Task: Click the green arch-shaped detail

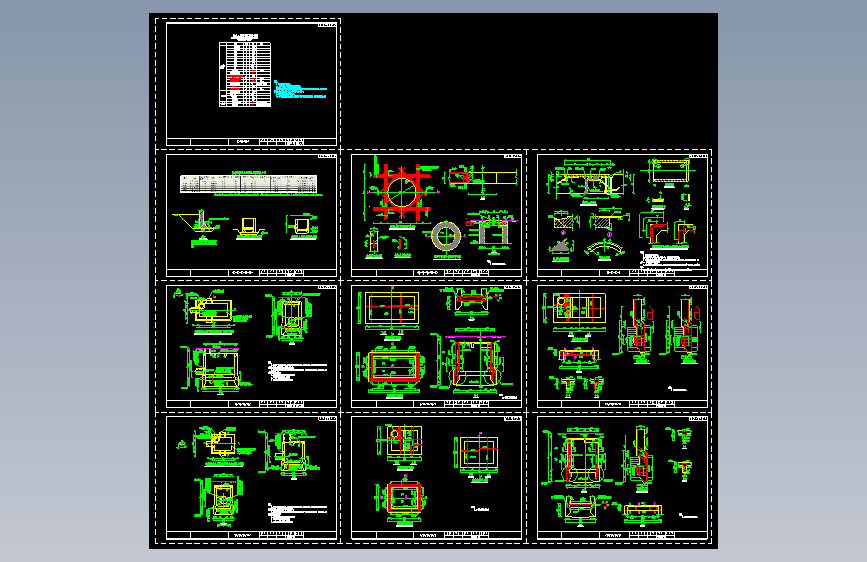Action: (605, 249)
